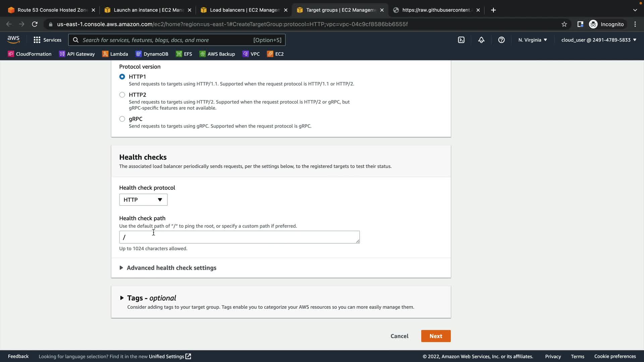Reload the page with the refresh icon
The width and height of the screenshot is (644, 362).
(35, 24)
